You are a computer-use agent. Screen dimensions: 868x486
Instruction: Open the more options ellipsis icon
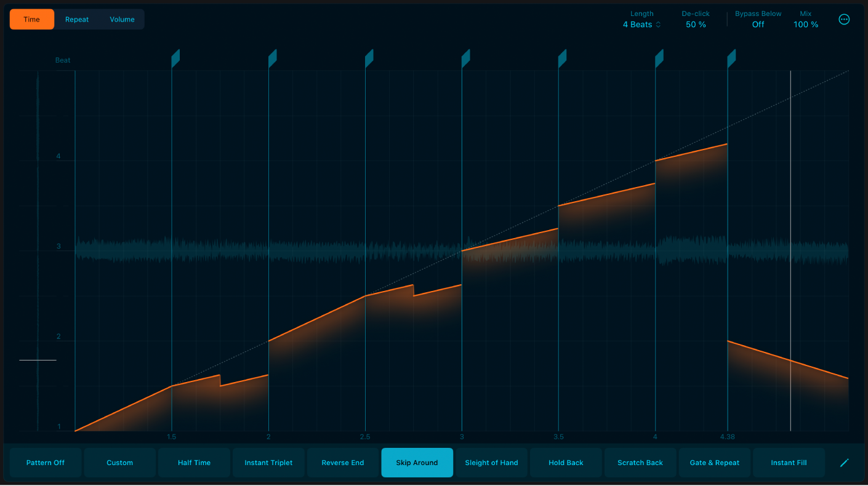[844, 19]
